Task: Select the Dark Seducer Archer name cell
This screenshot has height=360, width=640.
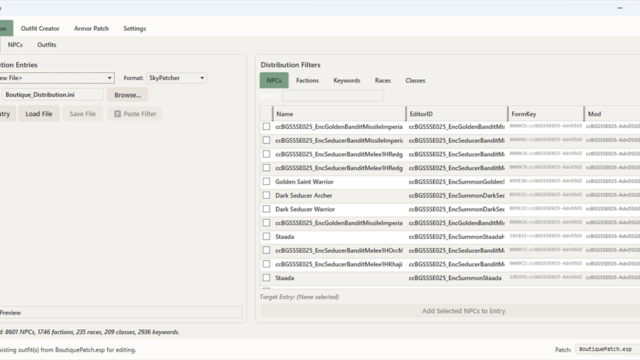Action: 339,196
